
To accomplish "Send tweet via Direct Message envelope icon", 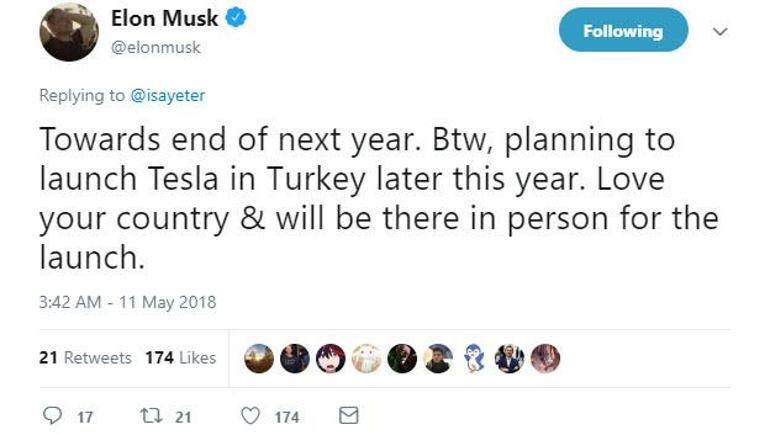I will [x=348, y=414].
